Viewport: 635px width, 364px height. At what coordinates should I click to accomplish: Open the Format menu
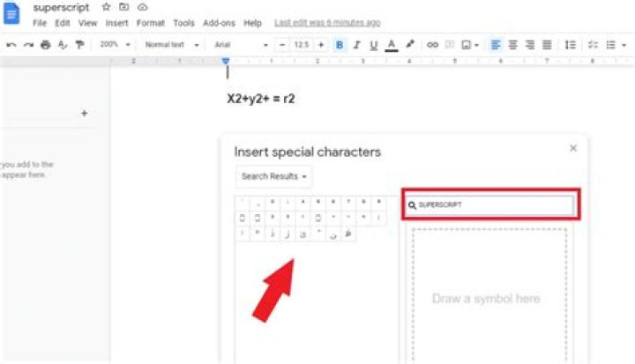150,23
